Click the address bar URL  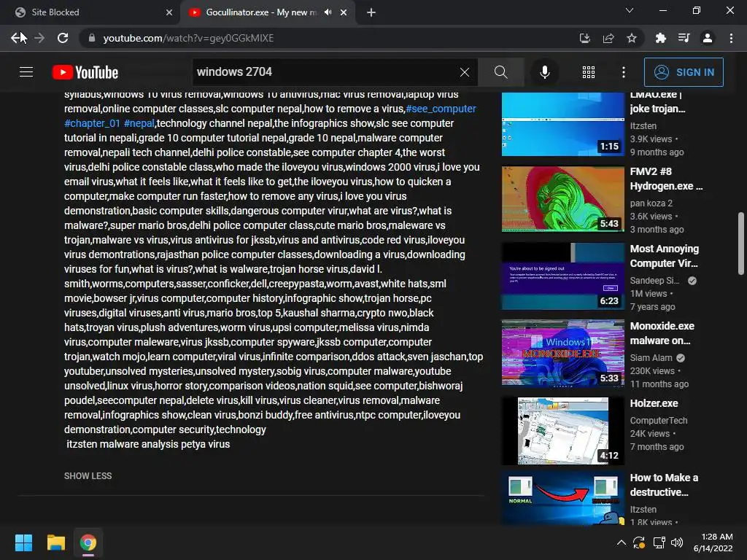pos(188,38)
